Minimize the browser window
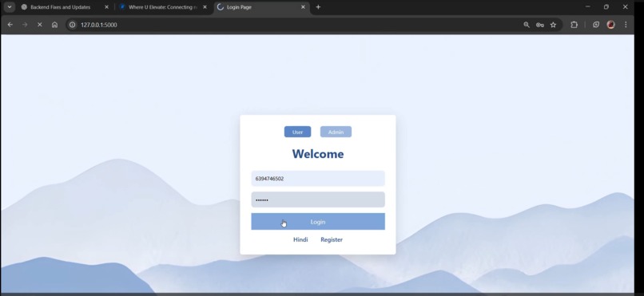644x296 pixels. coord(588,7)
